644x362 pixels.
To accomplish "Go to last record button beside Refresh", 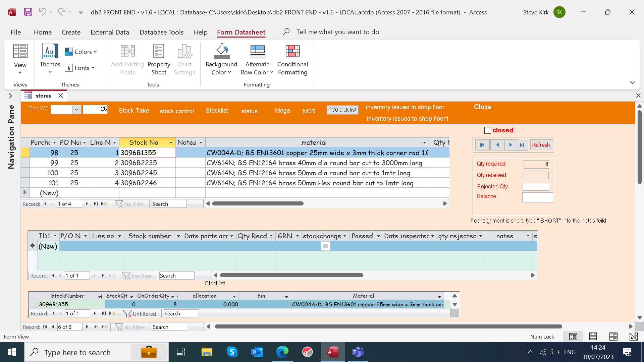I will [522, 145].
